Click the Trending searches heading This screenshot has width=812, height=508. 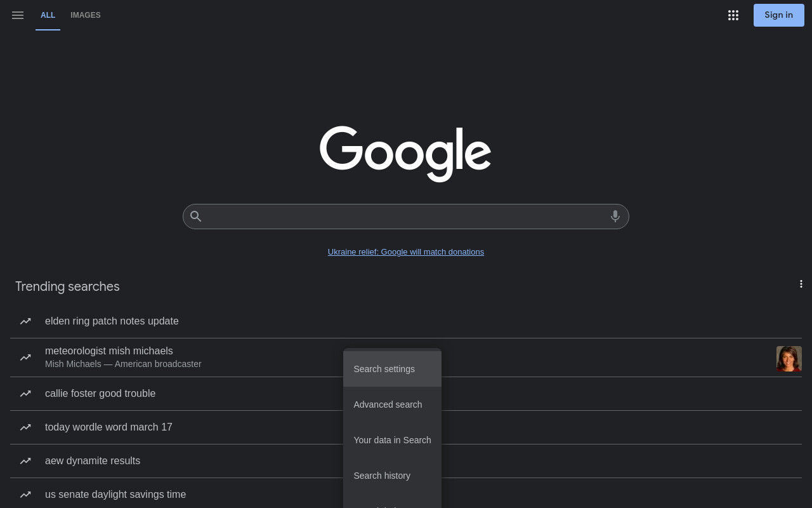pos(67,286)
